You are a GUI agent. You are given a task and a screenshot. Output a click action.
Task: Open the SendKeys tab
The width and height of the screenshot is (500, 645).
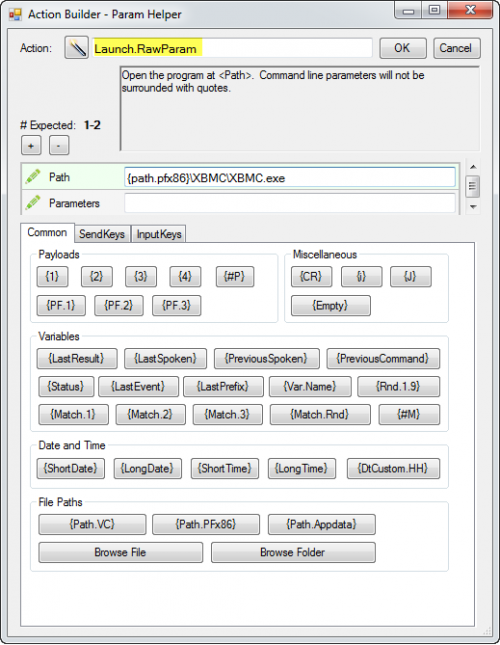102,234
